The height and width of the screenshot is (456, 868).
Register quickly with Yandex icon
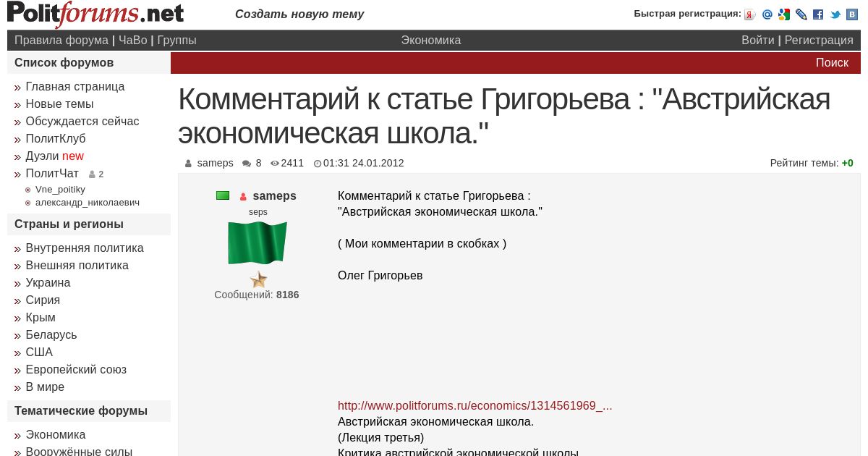pyautogui.click(x=750, y=14)
